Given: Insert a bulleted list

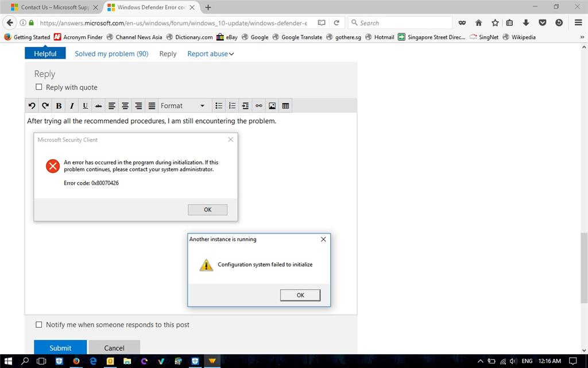Looking at the screenshot, I should (219, 105).
